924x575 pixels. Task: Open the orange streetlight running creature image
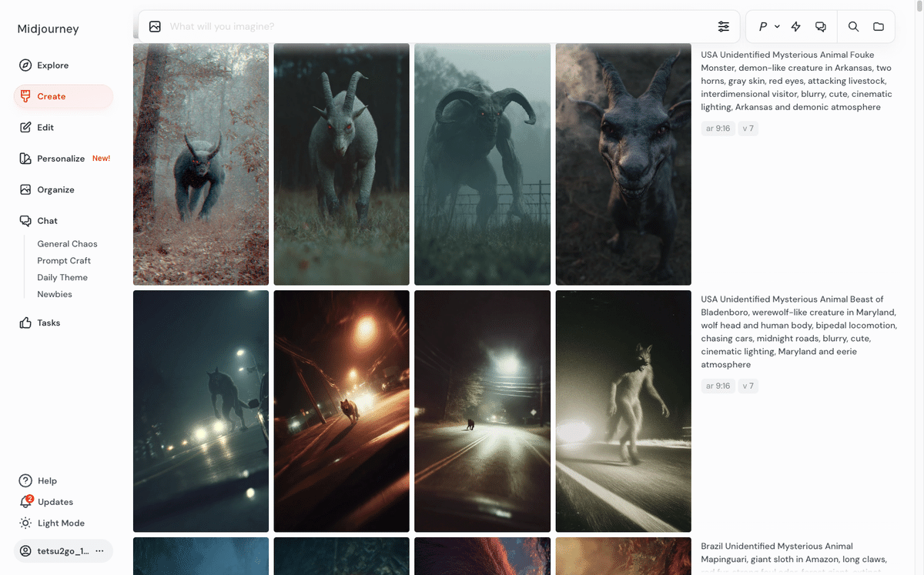(342, 411)
